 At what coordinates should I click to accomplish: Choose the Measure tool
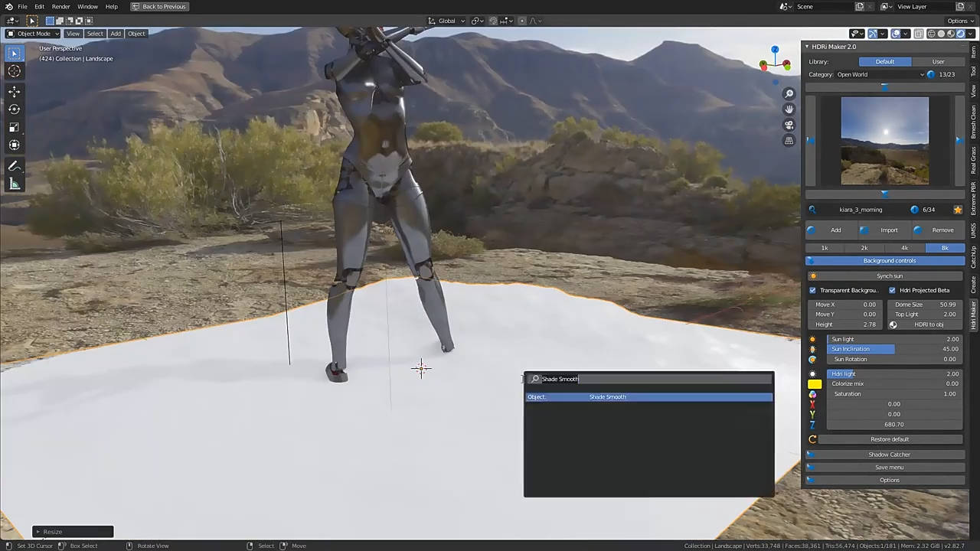point(15,184)
